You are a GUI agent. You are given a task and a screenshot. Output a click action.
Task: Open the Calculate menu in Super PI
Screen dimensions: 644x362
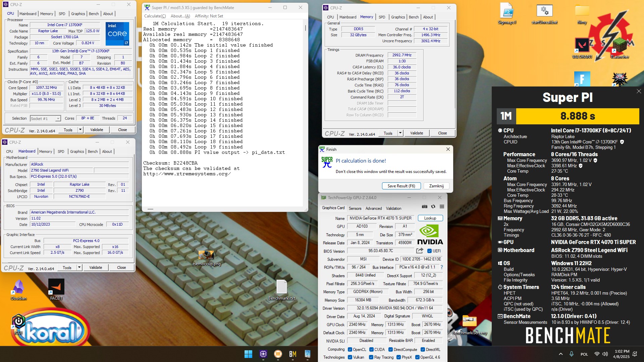tap(155, 16)
